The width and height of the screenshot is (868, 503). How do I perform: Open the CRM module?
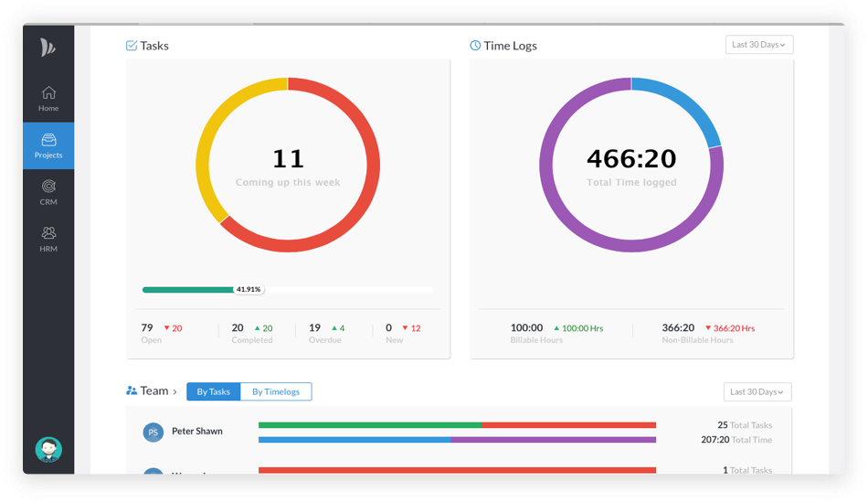click(48, 192)
